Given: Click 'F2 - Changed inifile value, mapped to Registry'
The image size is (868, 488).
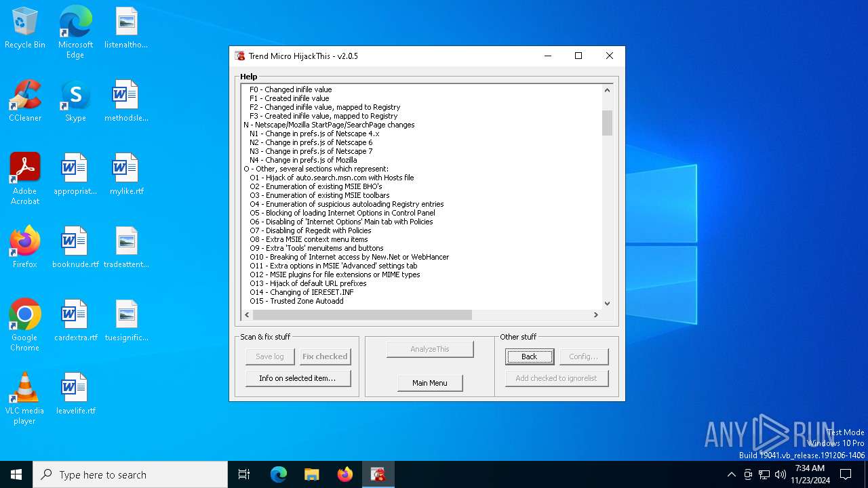Looking at the screenshot, I should [x=325, y=107].
